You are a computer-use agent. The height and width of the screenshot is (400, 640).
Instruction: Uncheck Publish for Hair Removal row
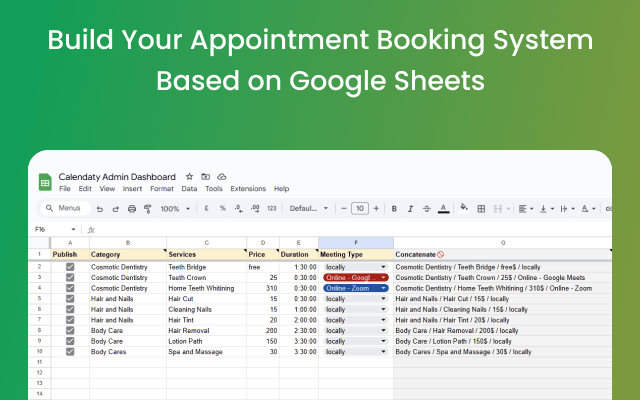pyautogui.click(x=70, y=331)
